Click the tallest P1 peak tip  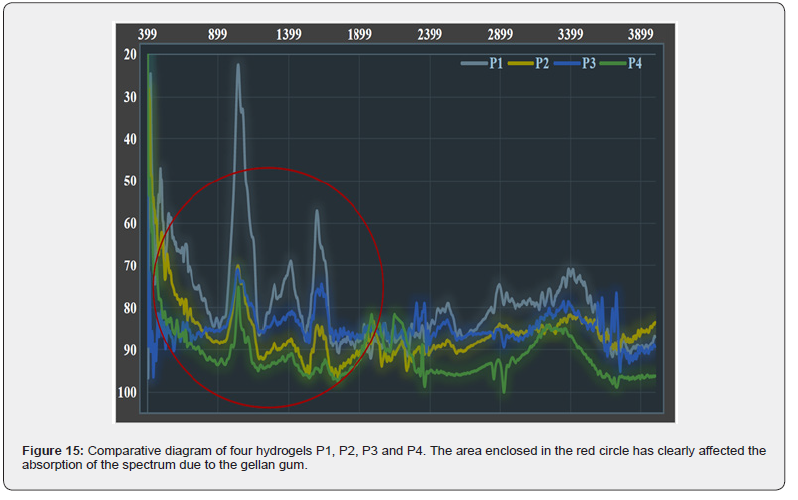238,66
